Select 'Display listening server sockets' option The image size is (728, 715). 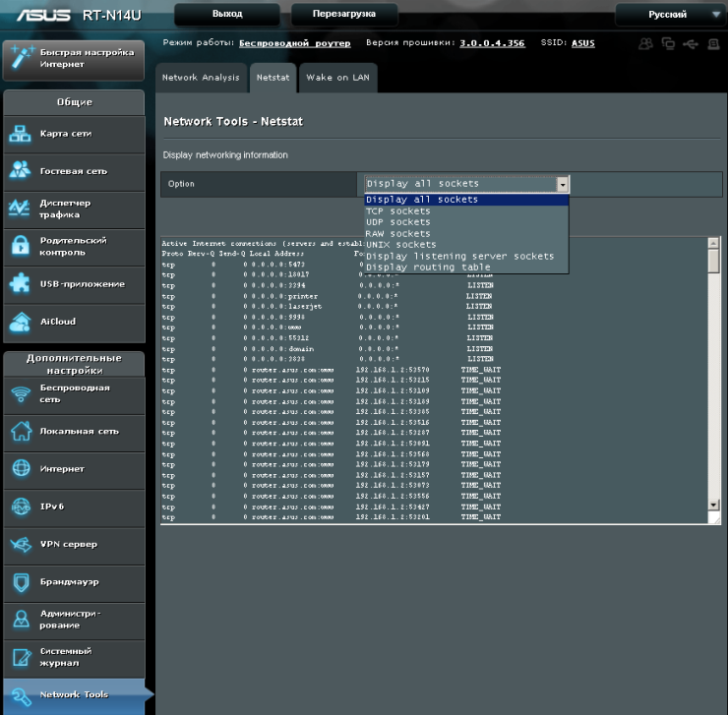(x=466, y=257)
